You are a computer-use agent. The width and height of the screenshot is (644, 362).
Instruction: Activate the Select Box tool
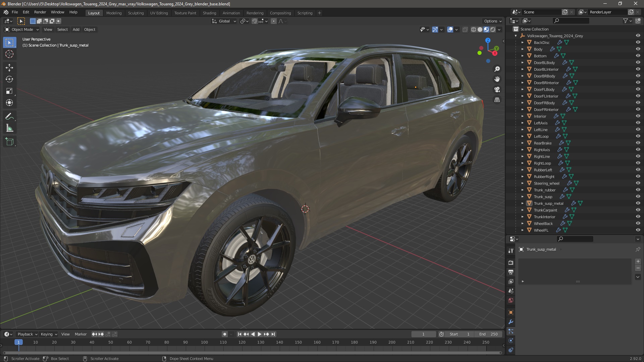click(9, 43)
